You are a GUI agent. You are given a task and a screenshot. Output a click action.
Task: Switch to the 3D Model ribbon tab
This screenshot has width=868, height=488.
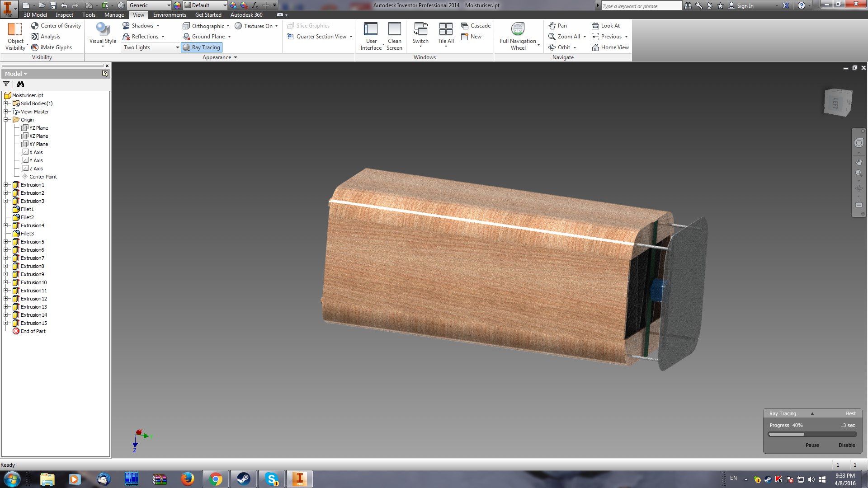[35, 15]
